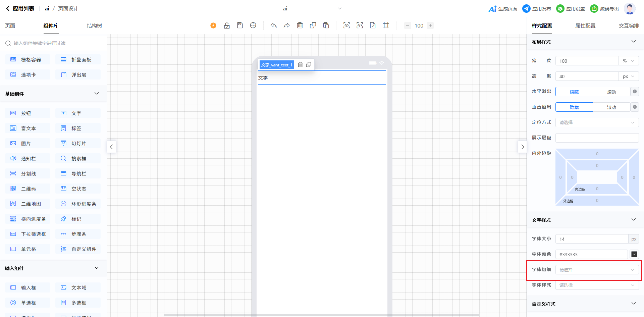
Task: Set 垂直溢出 to 滚动
Action: click(611, 107)
